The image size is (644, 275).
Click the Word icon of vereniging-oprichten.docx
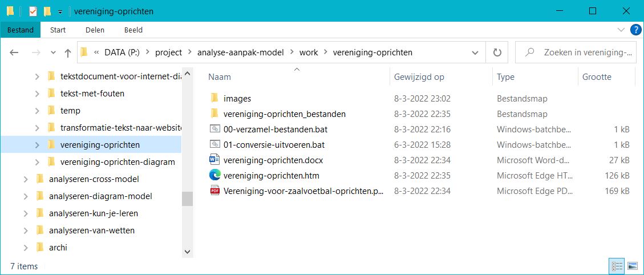click(x=214, y=160)
